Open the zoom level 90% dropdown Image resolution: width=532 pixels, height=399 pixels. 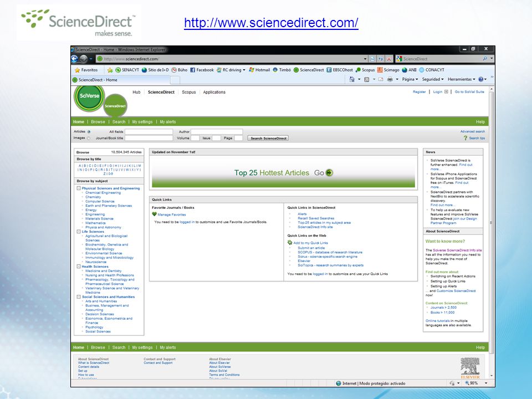pyautogui.click(x=486, y=383)
